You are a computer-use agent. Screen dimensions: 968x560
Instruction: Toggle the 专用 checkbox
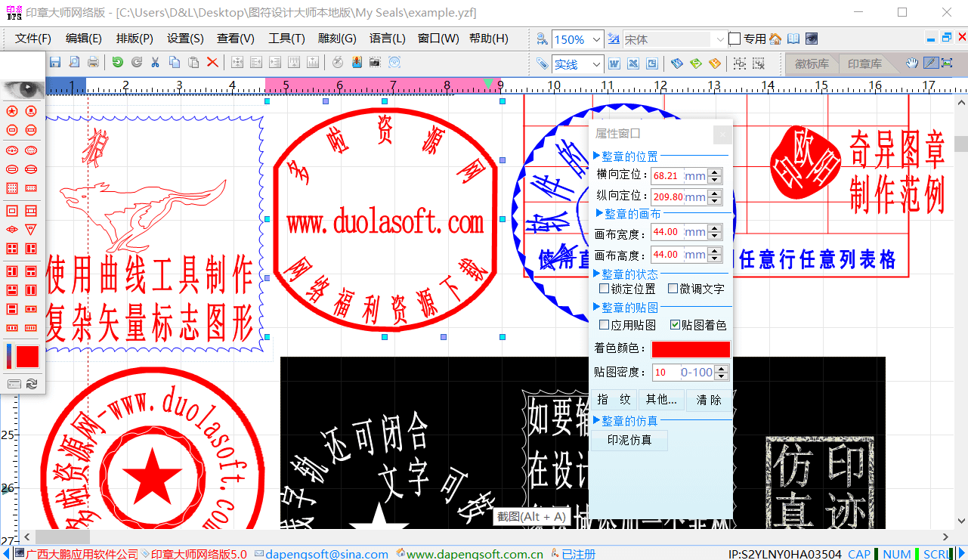[x=735, y=39]
